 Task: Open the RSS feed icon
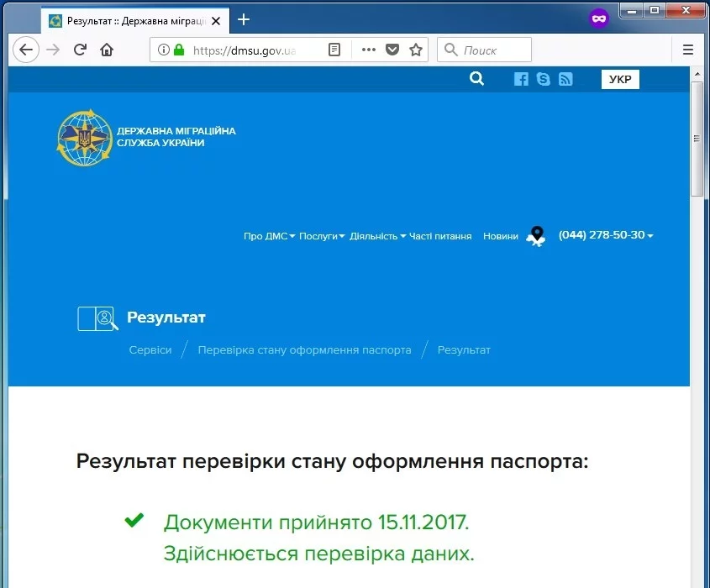tap(565, 78)
